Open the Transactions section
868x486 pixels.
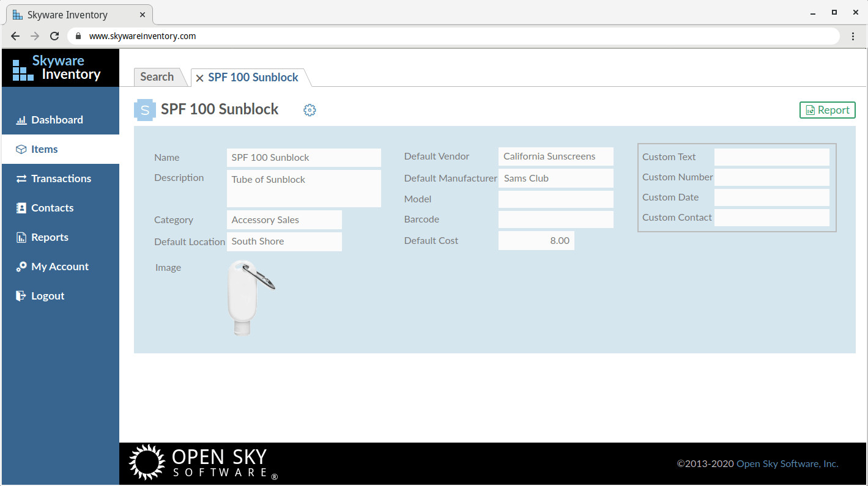click(x=60, y=178)
